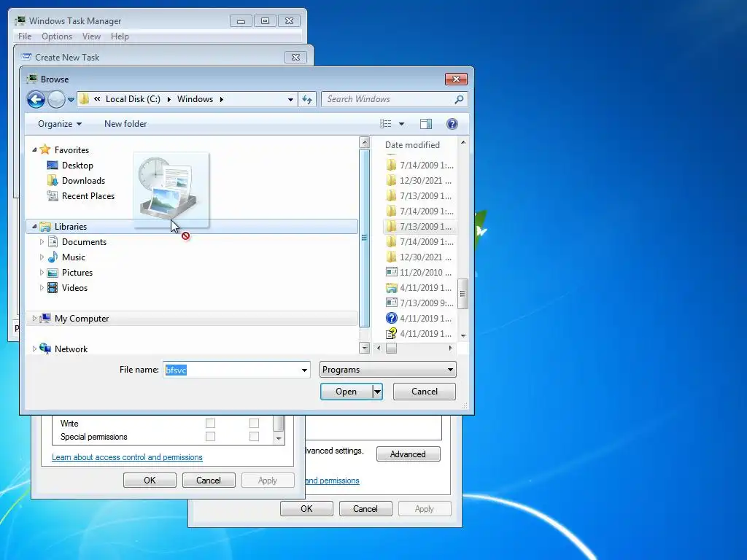Open the Open button split arrow

pos(377,392)
